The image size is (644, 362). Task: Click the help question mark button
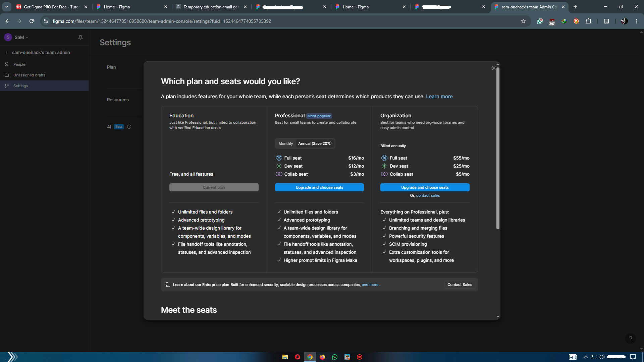(631, 339)
